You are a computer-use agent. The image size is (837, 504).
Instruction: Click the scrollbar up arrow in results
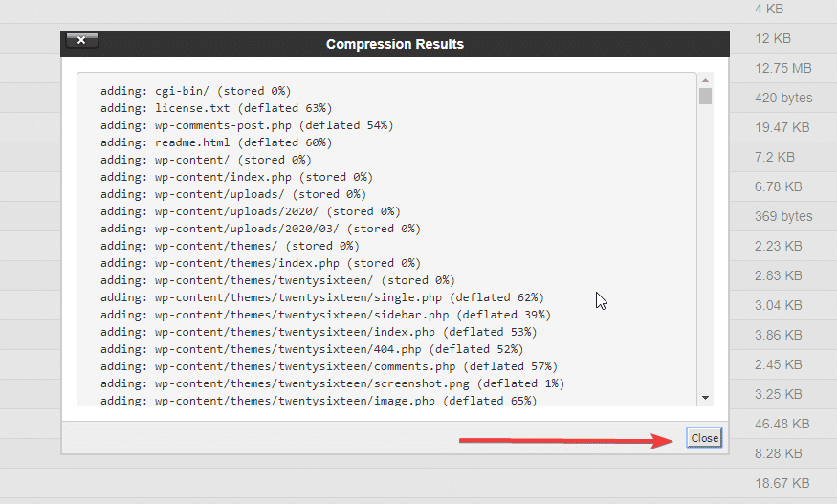point(705,80)
